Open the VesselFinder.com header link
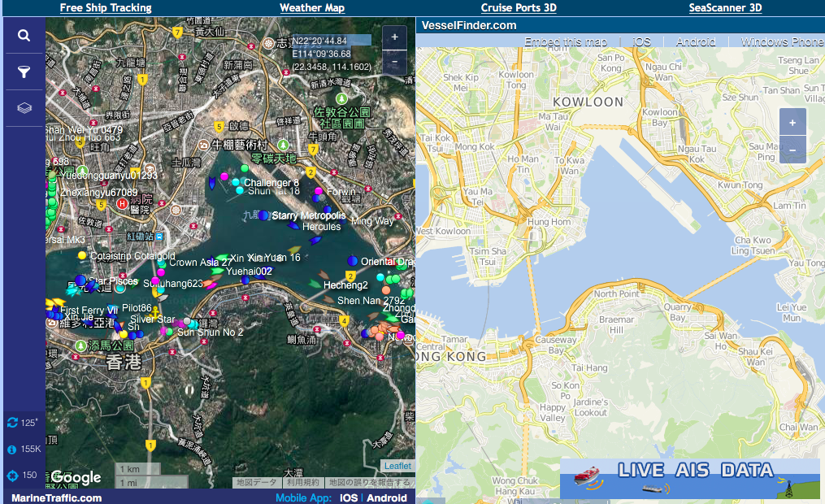825x504 pixels. 469,25
